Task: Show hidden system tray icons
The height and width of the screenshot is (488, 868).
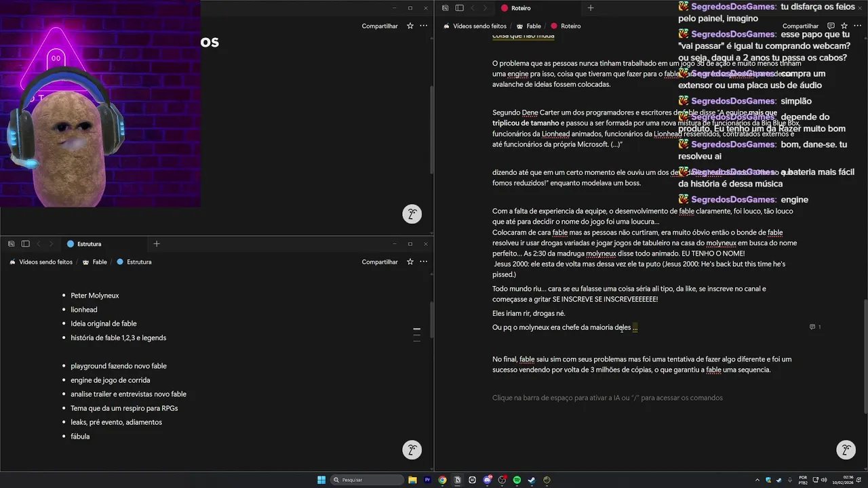Action: [x=757, y=480]
